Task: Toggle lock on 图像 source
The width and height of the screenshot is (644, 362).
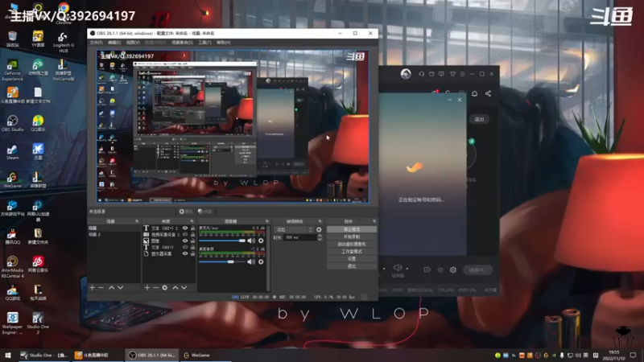Action: click(192, 241)
